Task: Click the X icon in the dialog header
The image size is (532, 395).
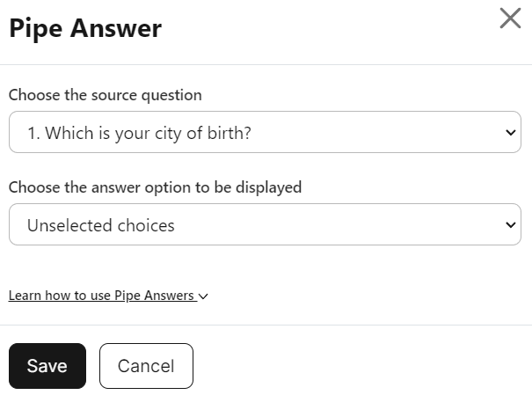Action: point(510,18)
